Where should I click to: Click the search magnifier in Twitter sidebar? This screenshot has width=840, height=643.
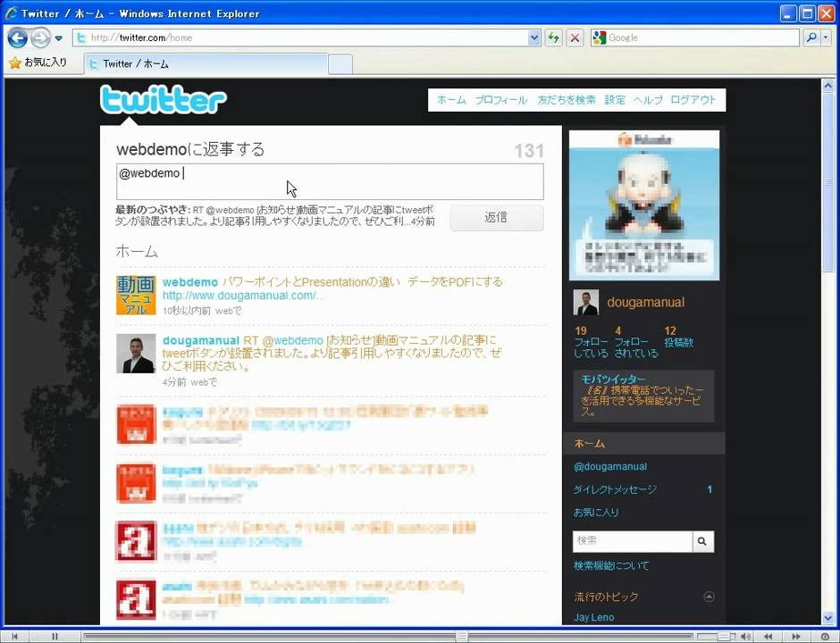point(702,541)
